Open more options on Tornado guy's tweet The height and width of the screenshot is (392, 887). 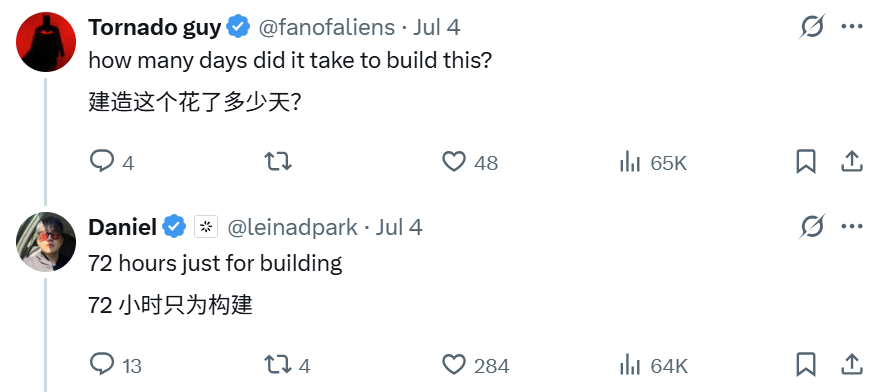(x=851, y=27)
